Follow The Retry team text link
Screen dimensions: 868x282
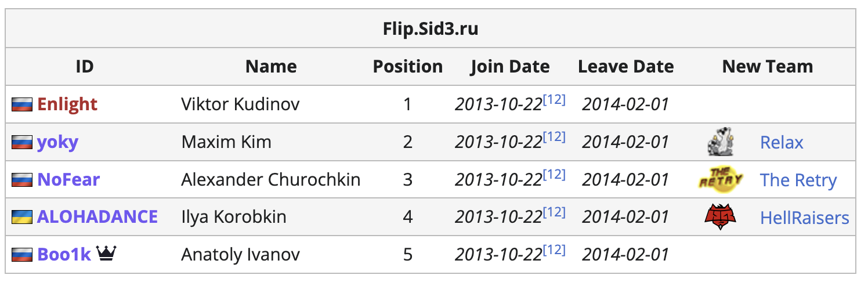[x=798, y=180]
